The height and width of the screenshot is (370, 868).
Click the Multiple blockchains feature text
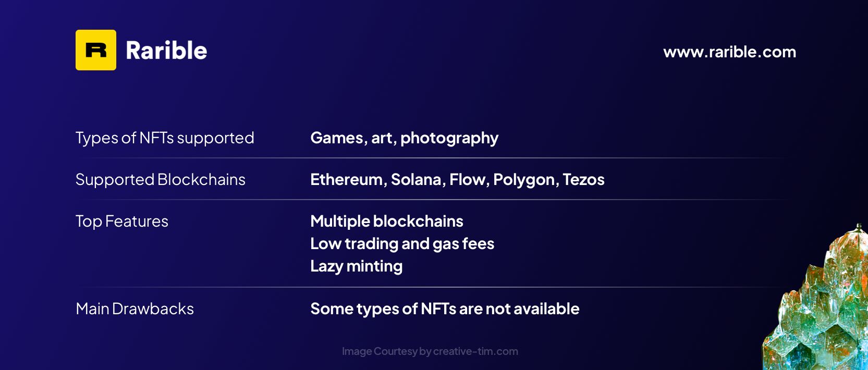coord(387,221)
